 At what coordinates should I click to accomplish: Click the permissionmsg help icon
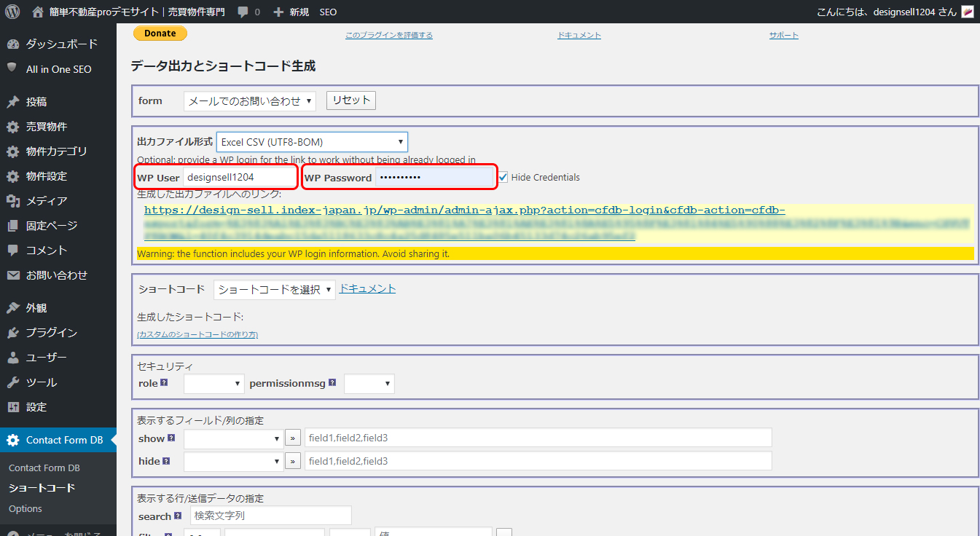pyautogui.click(x=332, y=382)
